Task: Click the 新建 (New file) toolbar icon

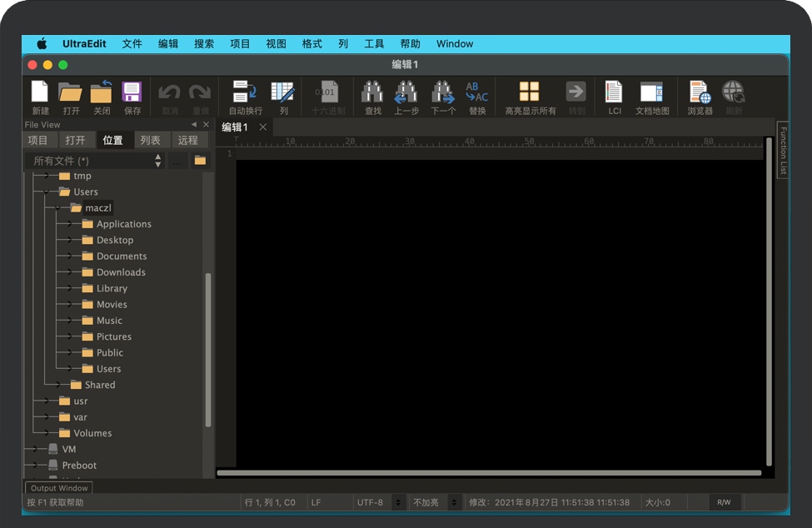Action: pos(40,92)
